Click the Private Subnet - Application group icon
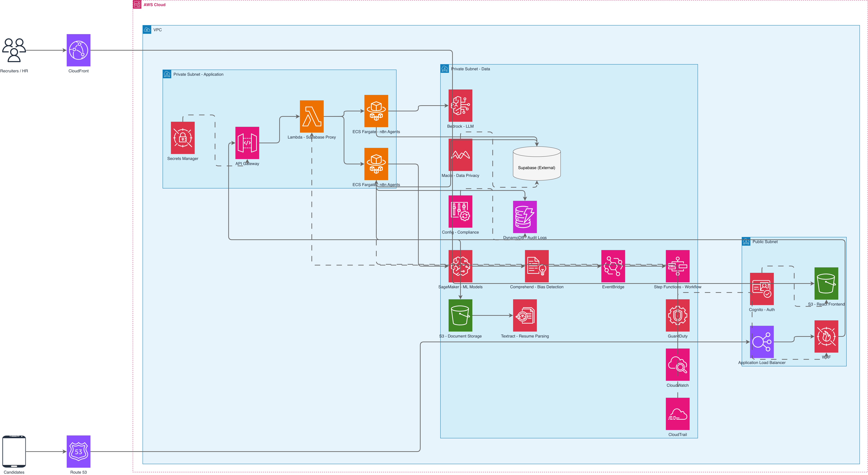 pos(167,74)
